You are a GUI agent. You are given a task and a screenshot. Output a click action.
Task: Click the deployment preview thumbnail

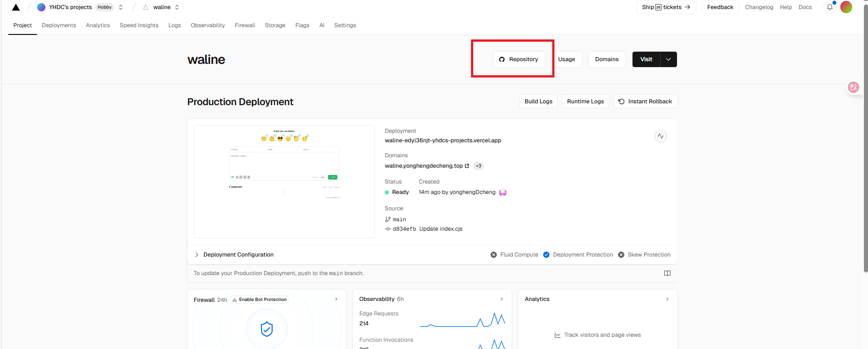(284, 181)
